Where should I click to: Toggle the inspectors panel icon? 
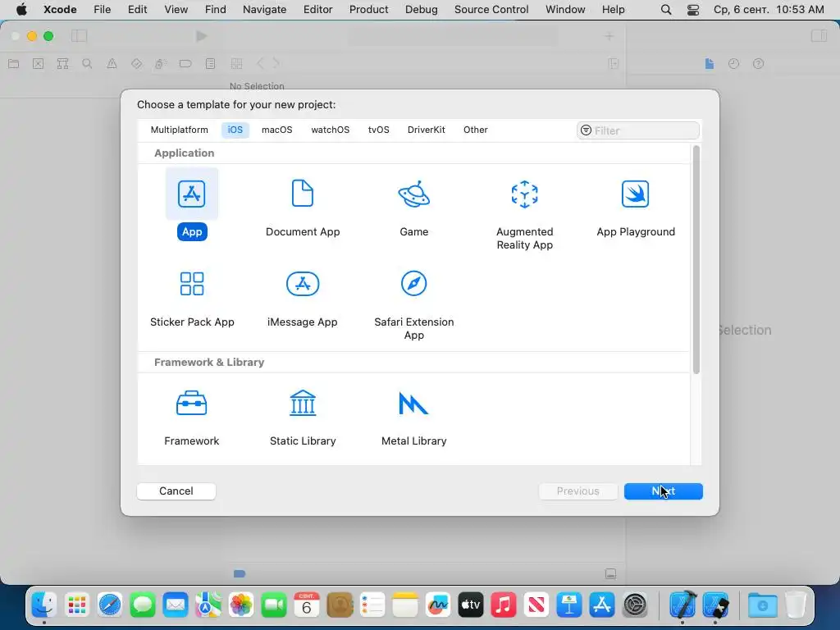(819, 36)
